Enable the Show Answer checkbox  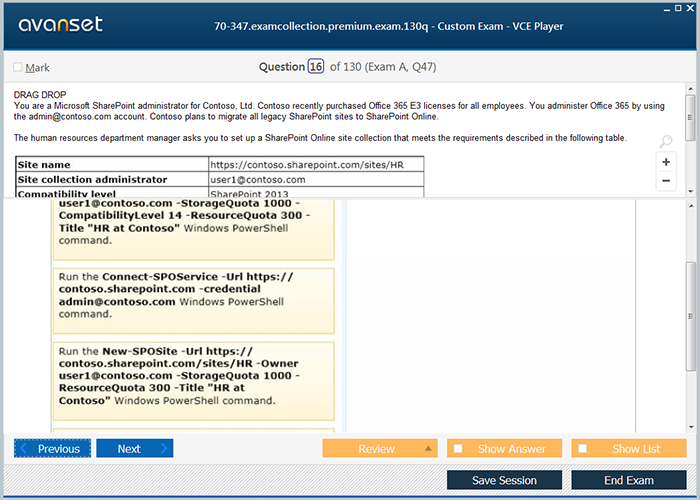click(x=458, y=448)
